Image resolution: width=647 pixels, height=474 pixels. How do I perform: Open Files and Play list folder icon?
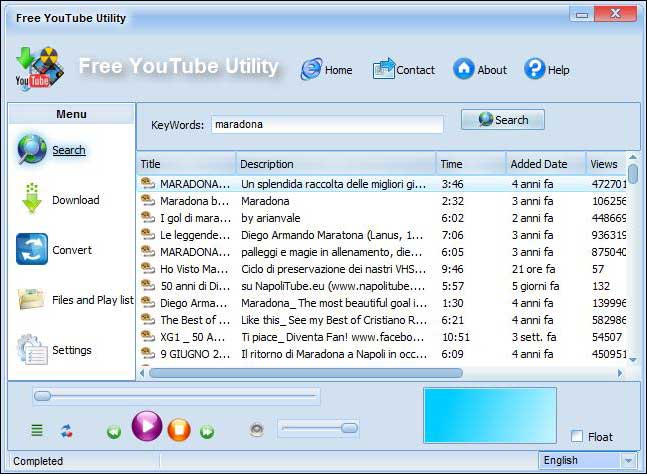pos(32,299)
